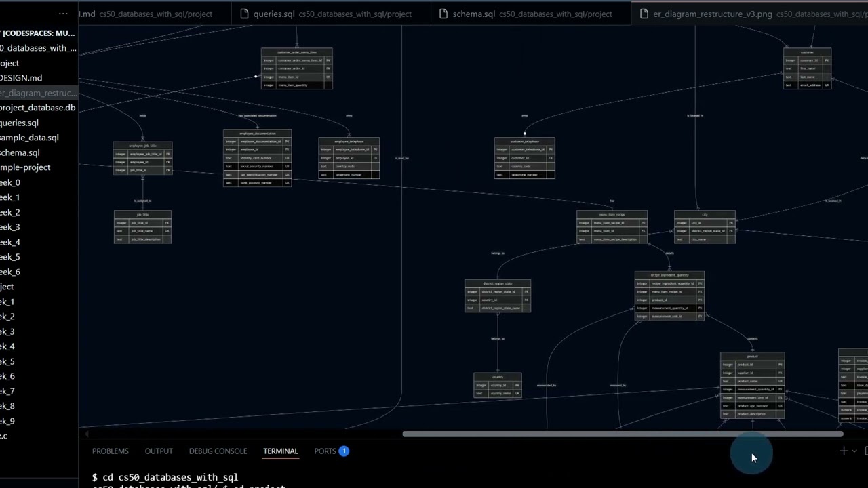Viewport: 868px width, 488px height.
Task: Click the city table in the diagram
Action: [705, 227]
